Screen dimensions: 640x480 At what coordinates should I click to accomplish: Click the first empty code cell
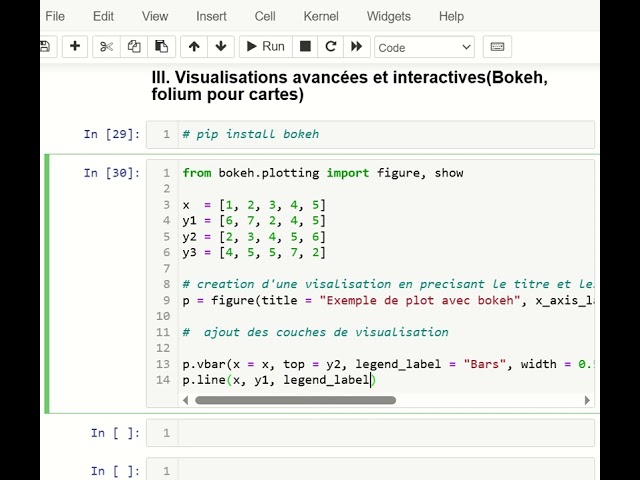click(370, 433)
